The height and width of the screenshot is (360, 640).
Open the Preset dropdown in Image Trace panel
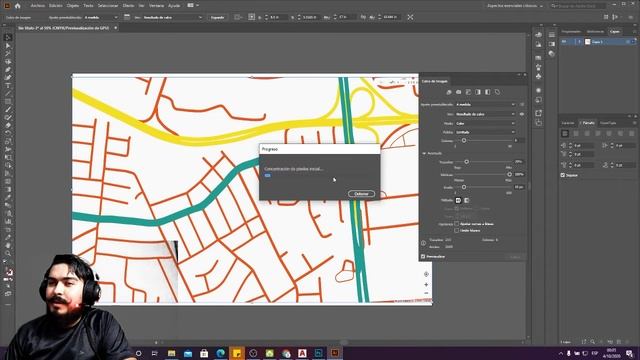485,104
